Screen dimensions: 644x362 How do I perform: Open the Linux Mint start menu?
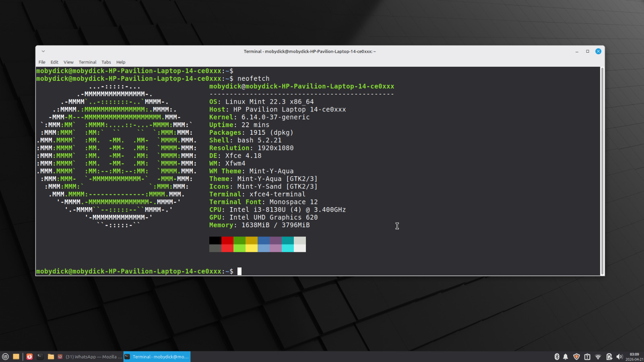coord(5,357)
